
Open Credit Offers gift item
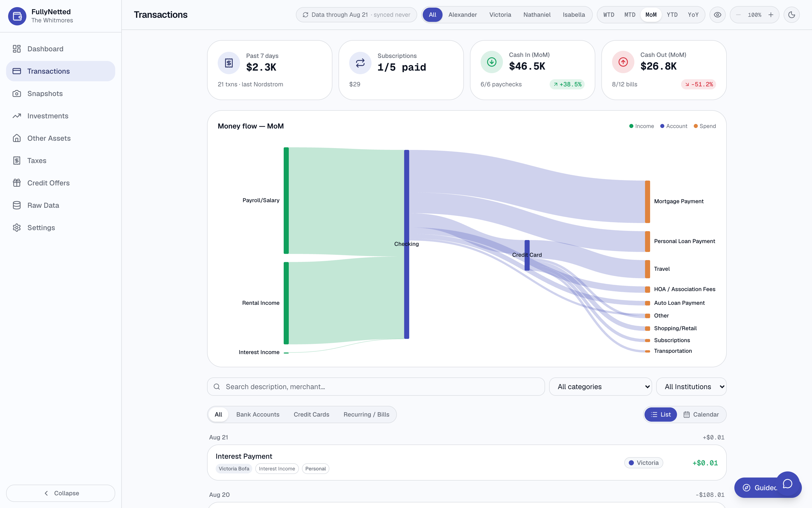pyautogui.click(x=60, y=183)
